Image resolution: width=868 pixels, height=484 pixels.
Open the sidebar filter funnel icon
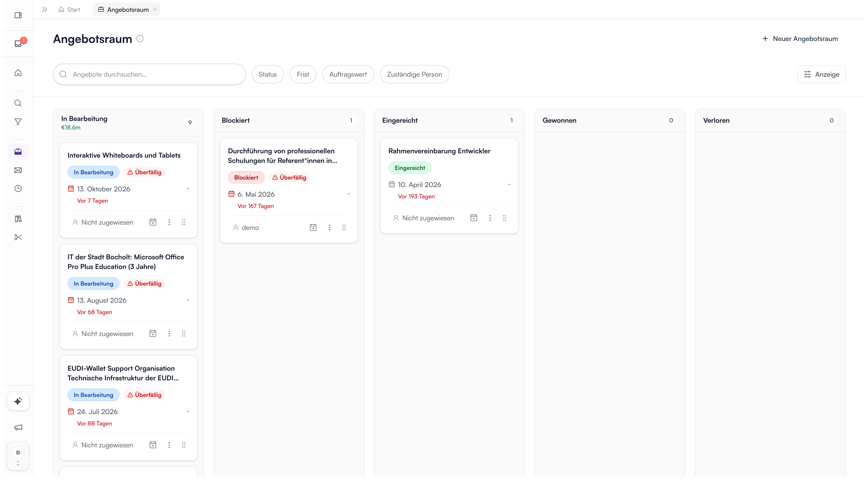(18, 121)
